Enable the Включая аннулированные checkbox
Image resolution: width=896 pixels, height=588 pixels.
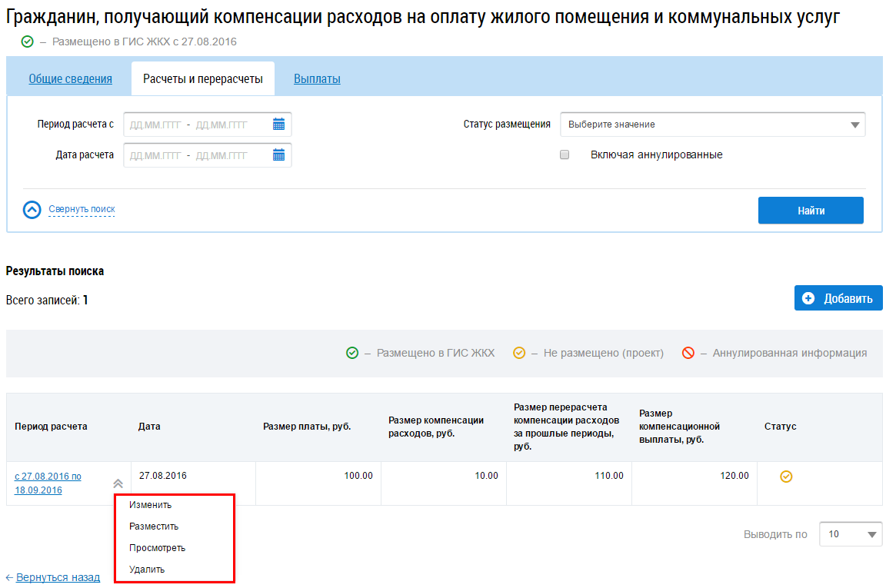point(565,155)
